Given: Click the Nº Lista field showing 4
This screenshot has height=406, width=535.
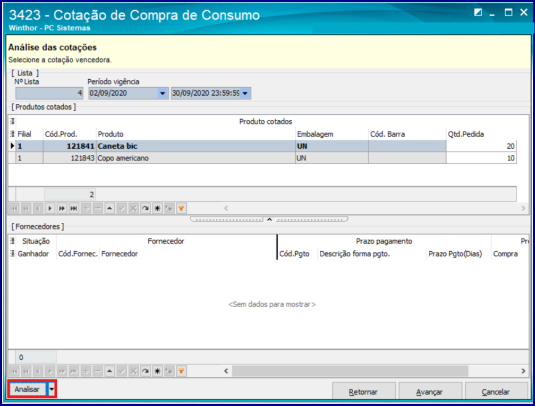Looking at the screenshot, I should tap(49, 93).
